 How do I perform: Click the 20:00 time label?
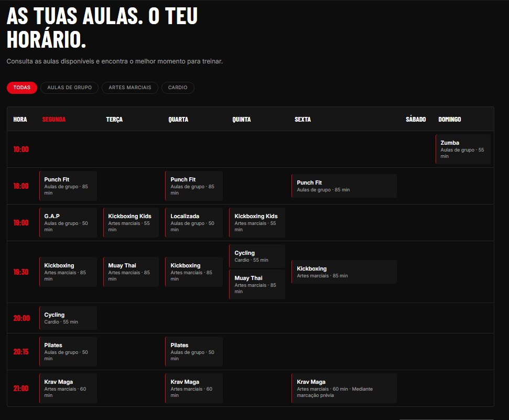[x=21, y=318]
